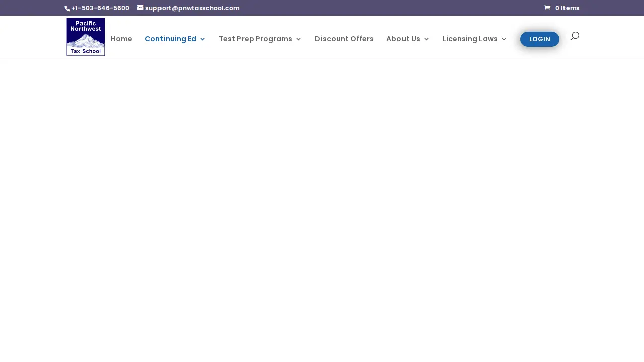Click the email envelope icon

140,8
